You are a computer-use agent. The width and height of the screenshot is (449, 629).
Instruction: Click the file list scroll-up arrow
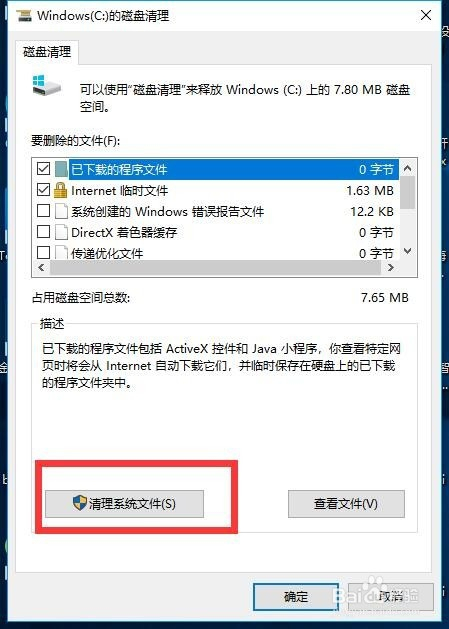pyautogui.click(x=407, y=168)
